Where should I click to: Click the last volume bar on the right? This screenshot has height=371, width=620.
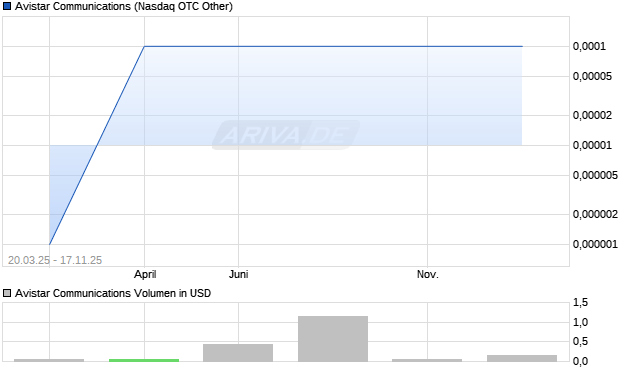point(522,358)
